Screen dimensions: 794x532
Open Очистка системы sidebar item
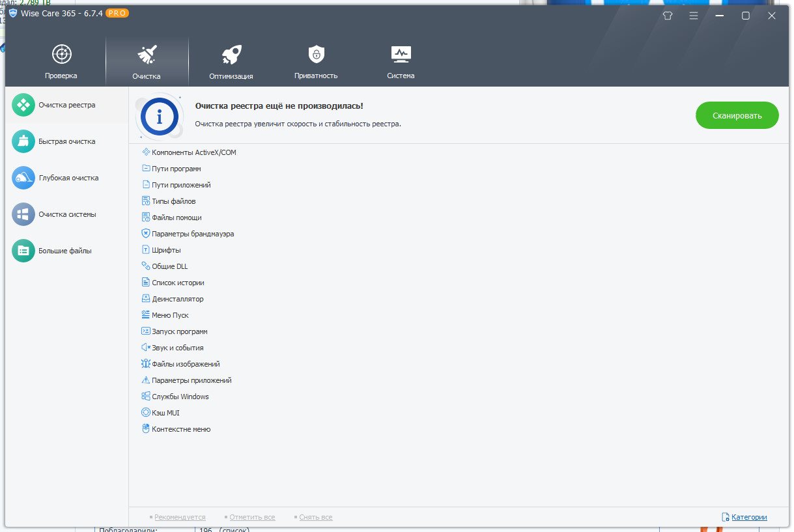(x=66, y=214)
